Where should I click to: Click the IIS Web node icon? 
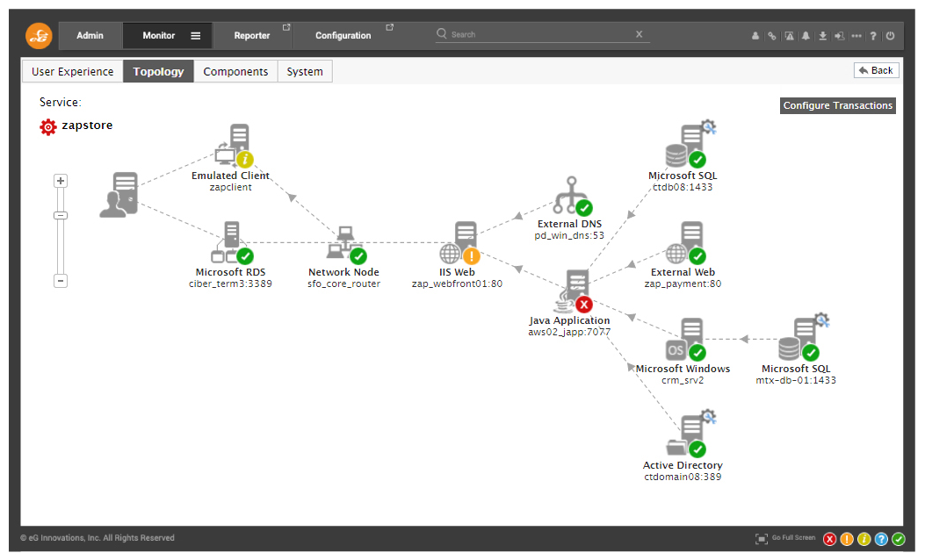click(460, 242)
